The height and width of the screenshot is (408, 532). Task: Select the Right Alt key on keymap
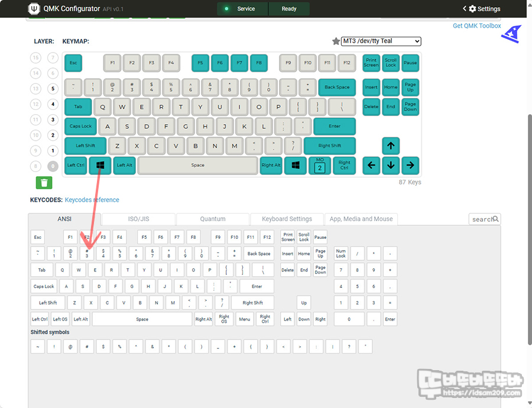(x=271, y=166)
